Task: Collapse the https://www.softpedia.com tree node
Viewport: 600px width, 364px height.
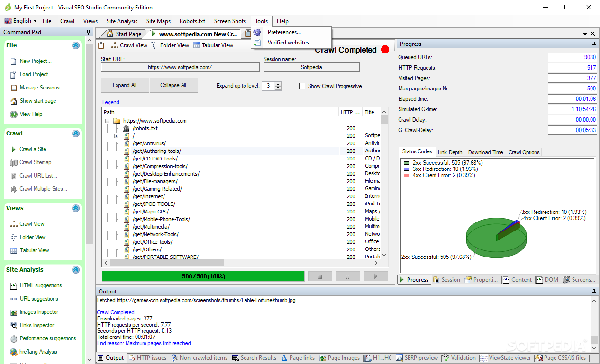Action: pos(108,121)
